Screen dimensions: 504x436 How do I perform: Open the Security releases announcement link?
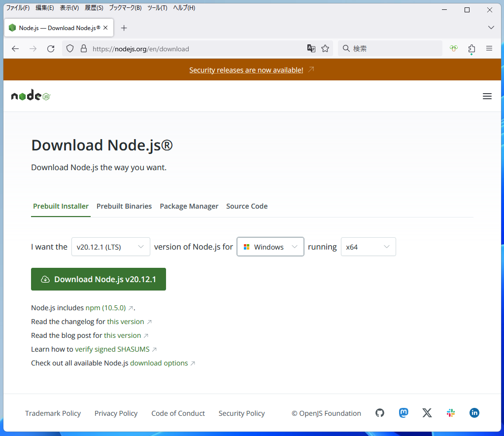246,70
